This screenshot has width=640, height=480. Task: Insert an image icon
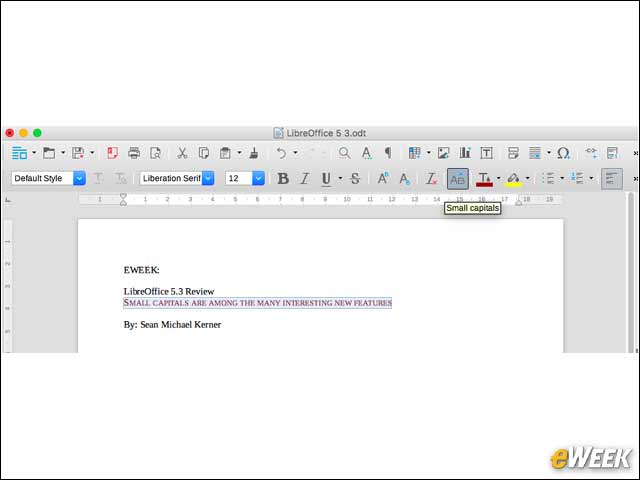coord(443,153)
